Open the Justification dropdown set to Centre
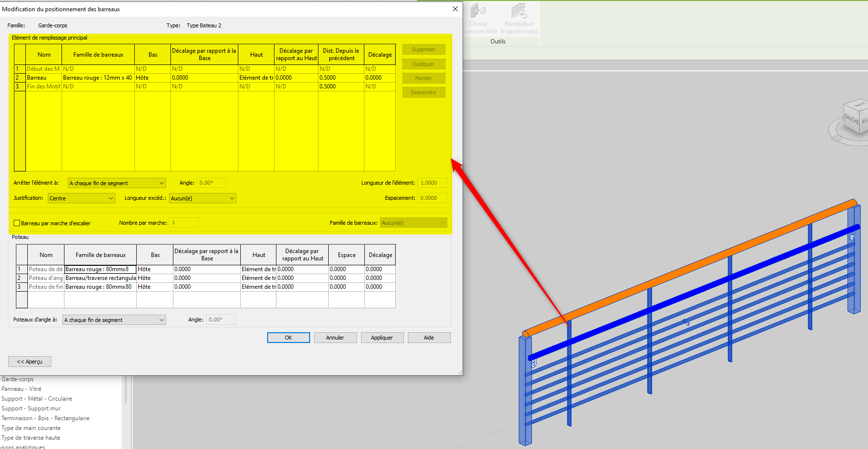 (x=82, y=198)
